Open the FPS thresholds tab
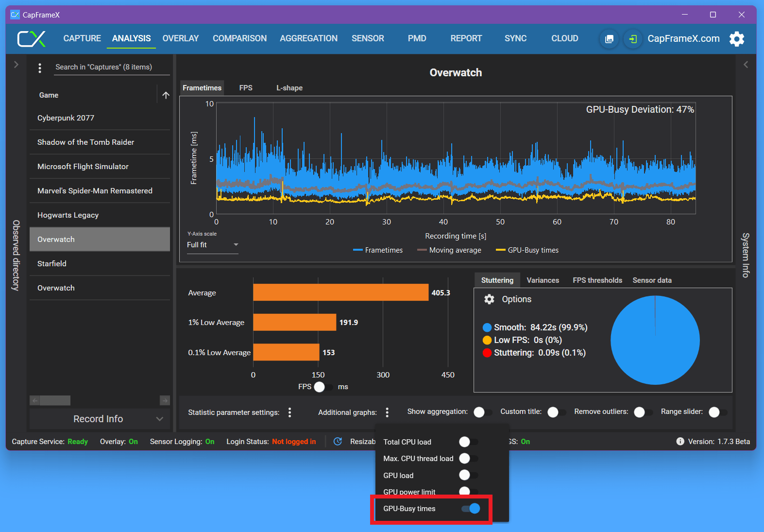This screenshot has height=532, width=764. [597, 280]
